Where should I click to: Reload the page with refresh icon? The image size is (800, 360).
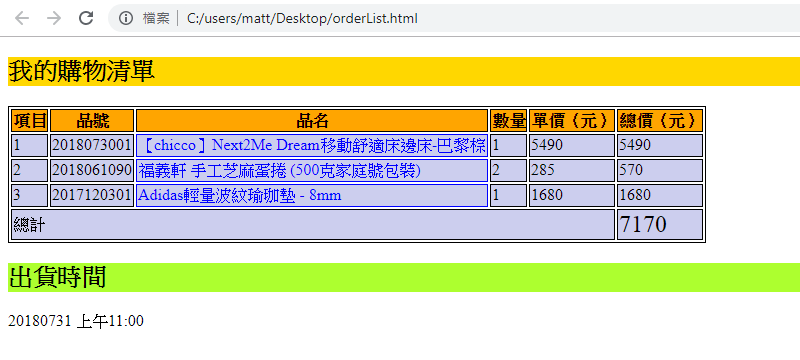(x=86, y=18)
